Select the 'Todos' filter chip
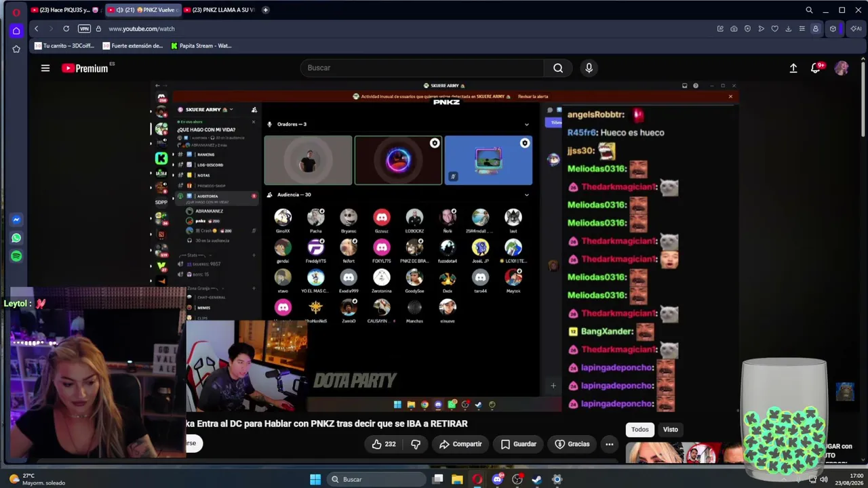 pyautogui.click(x=640, y=429)
